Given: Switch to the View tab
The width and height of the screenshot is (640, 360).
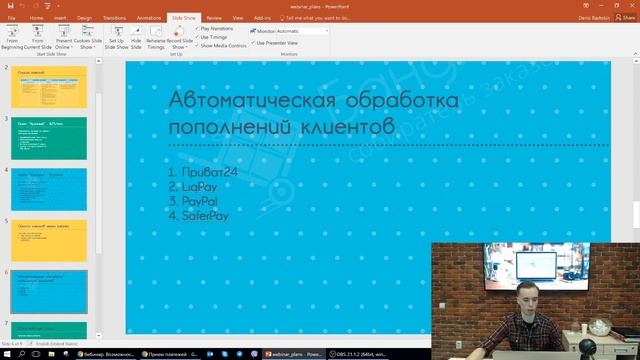Looking at the screenshot, I should 238,18.
